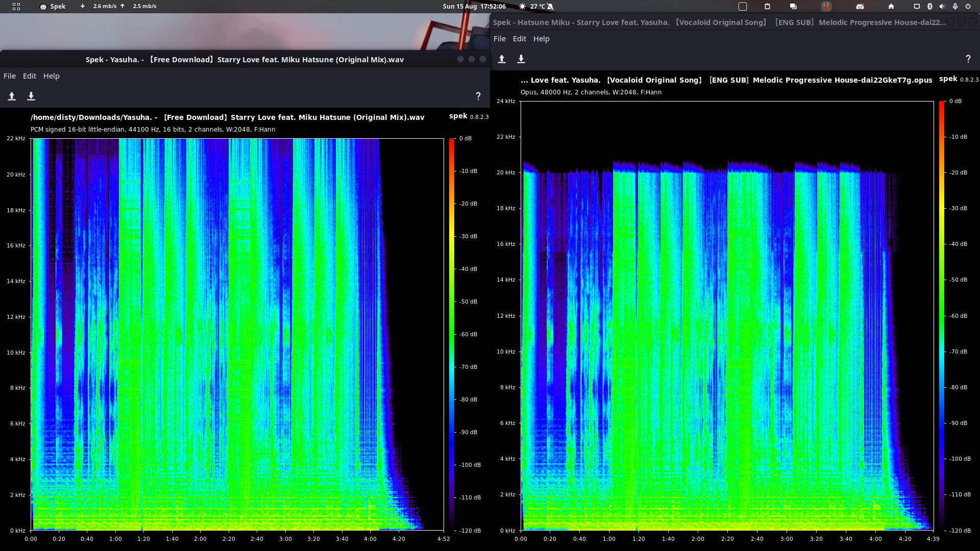Click the spek 0.8.2.3 label in wav window
This screenshot has width=980, height=551.
point(469,116)
